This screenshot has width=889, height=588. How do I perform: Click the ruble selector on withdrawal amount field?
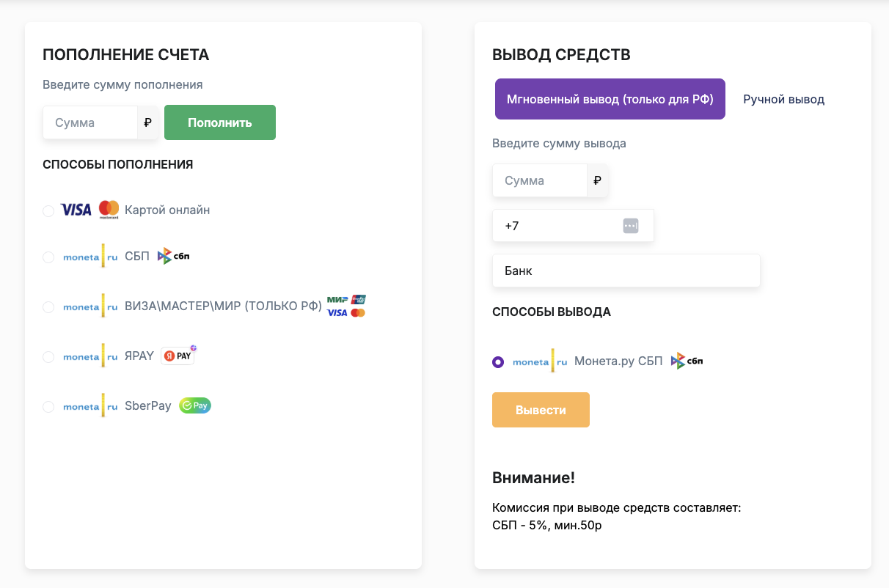(x=598, y=180)
